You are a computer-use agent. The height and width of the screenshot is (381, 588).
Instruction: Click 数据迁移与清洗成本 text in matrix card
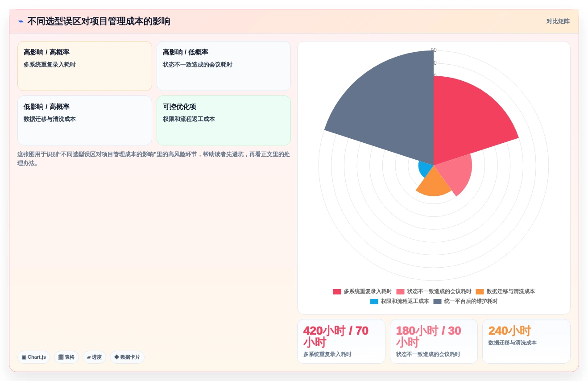(50, 119)
